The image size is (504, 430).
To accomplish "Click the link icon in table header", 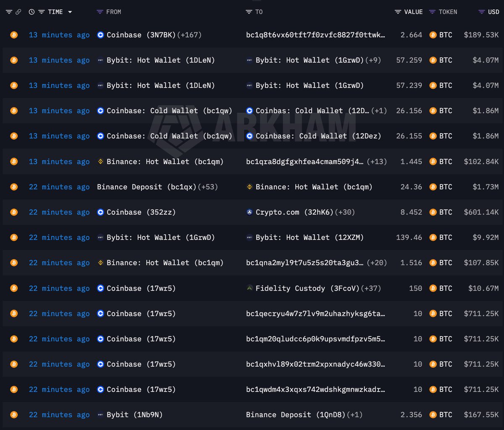I will (x=18, y=12).
